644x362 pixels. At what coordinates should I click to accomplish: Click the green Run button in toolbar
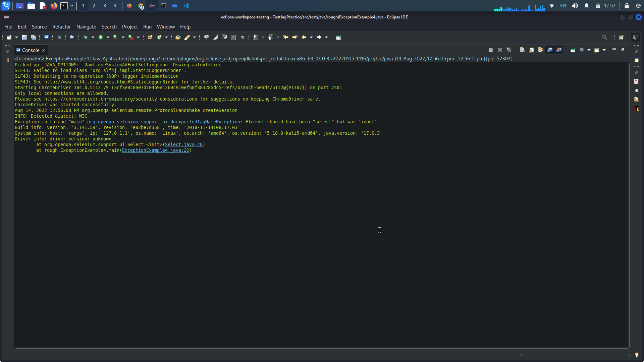(x=100, y=38)
